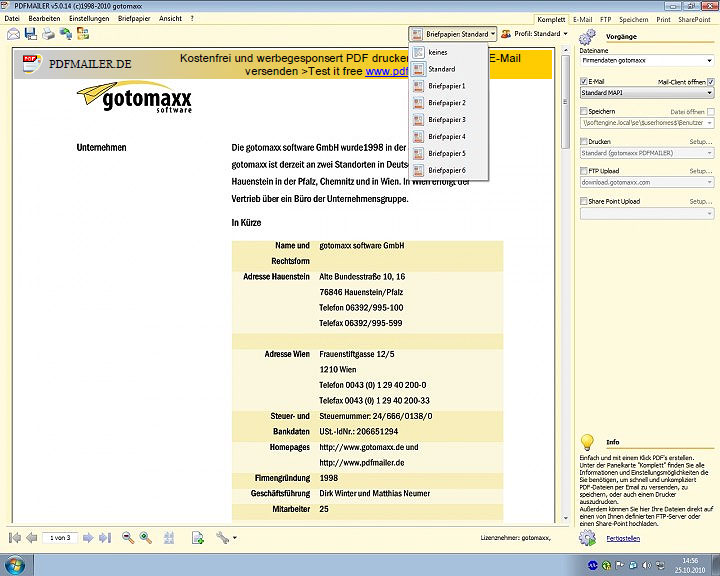720x576 pixels.
Task: Enable the Share Point Upload checkbox
Action: click(x=584, y=201)
